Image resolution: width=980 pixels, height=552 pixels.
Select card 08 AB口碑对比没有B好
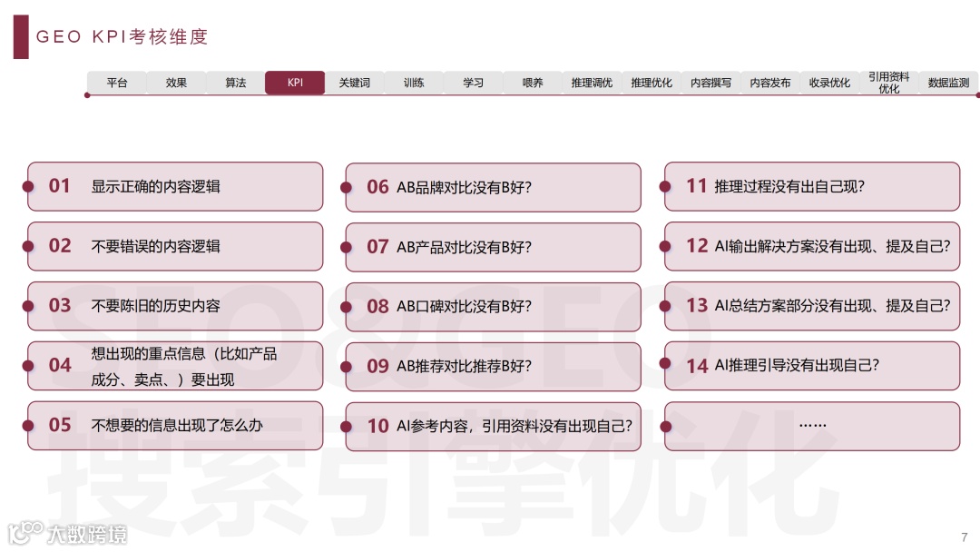[x=493, y=306]
